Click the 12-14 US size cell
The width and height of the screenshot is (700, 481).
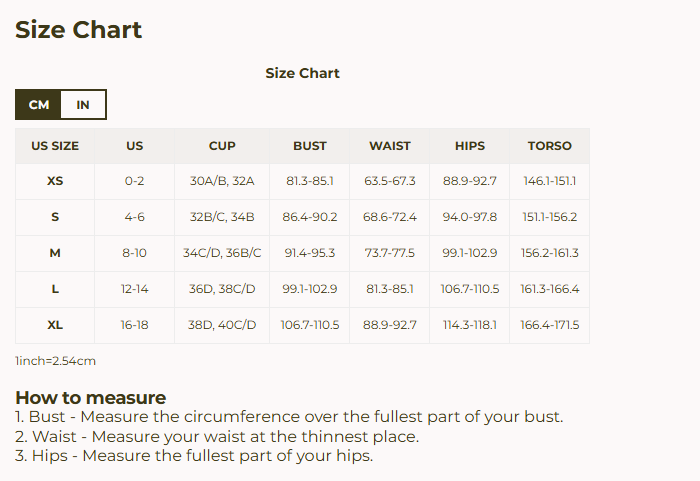[135, 290]
